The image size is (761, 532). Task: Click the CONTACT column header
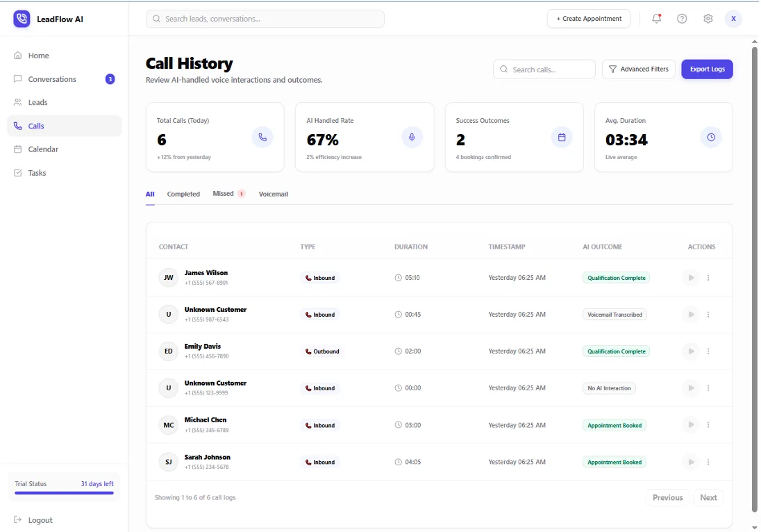174,247
